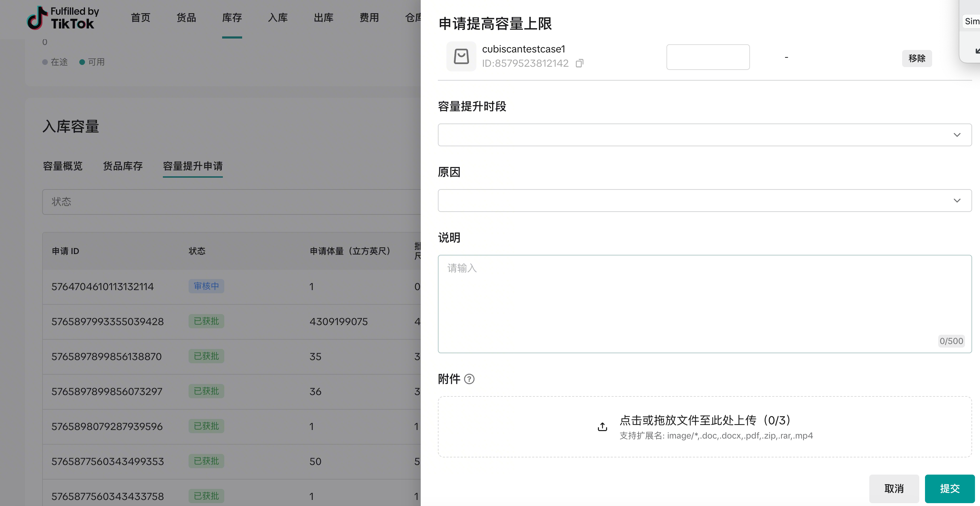The height and width of the screenshot is (506, 980).
Task: Click the quantity input box beside cubiscantestcase1
Action: point(707,57)
